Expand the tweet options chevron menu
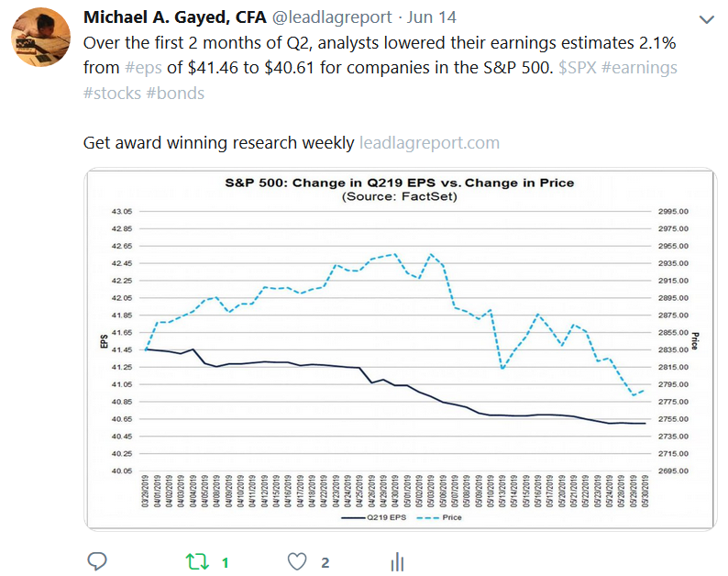The image size is (728, 576). pos(705,19)
